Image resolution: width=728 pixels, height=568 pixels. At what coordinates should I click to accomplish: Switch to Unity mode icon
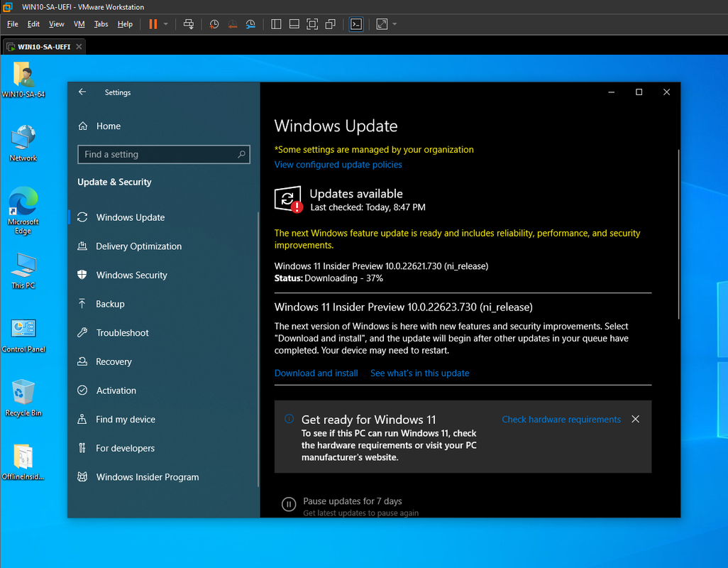331,24
